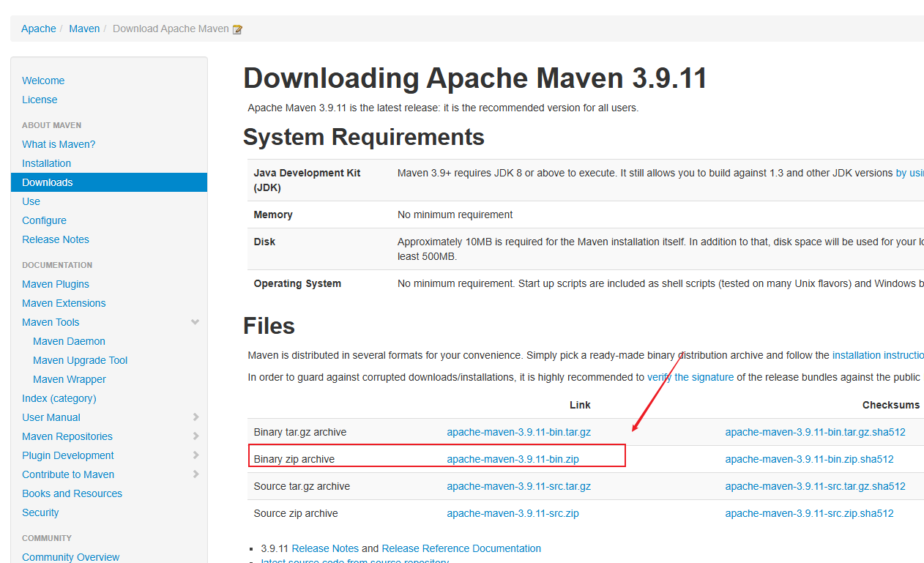Open the User Manual sidebar link

[x=51, y=417]
